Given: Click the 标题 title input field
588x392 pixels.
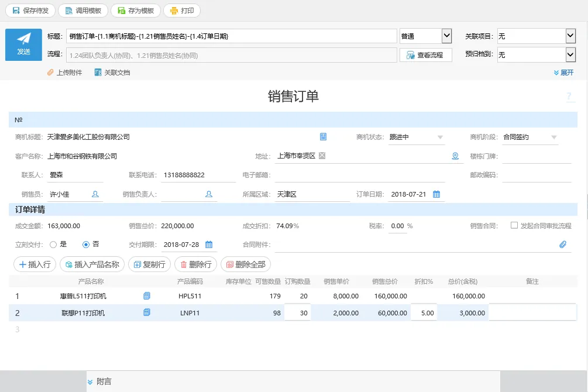Looking at the screenshot, I should click(231, 36).
